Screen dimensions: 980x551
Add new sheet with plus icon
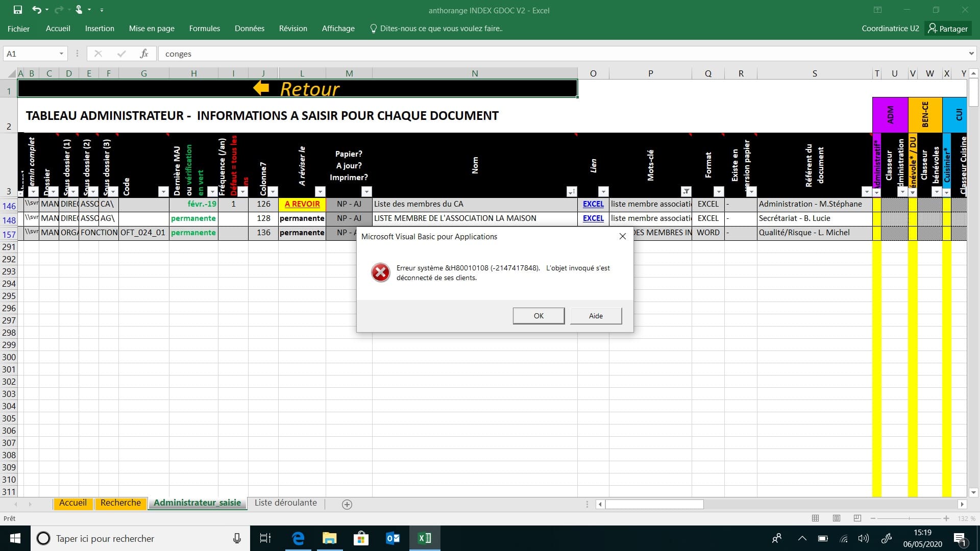(x=347, y=504)
